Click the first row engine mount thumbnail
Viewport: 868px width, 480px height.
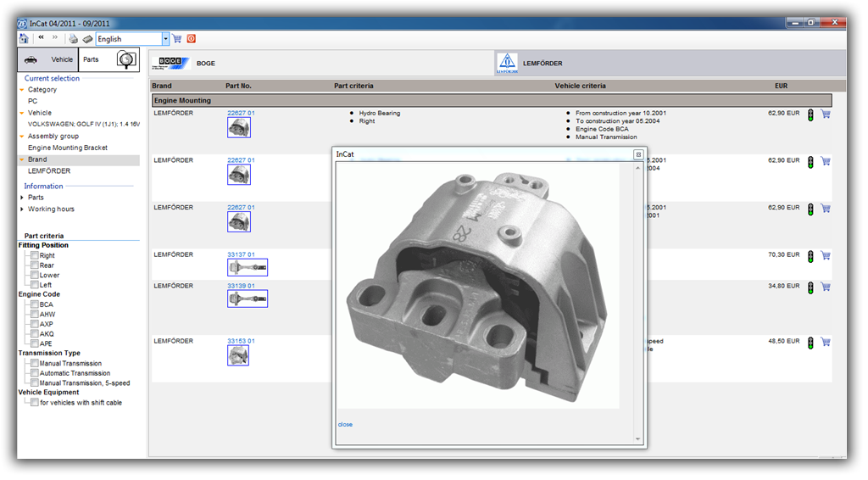pos(238,128)
